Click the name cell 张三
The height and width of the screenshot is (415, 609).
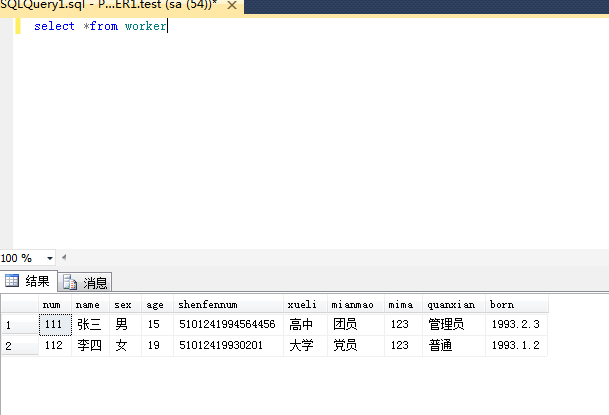[x=90, y=324]
